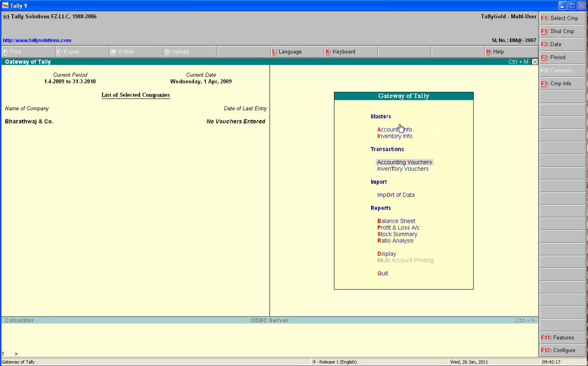Select the Display menu item

pyautogui.click(x=386, y=254)
